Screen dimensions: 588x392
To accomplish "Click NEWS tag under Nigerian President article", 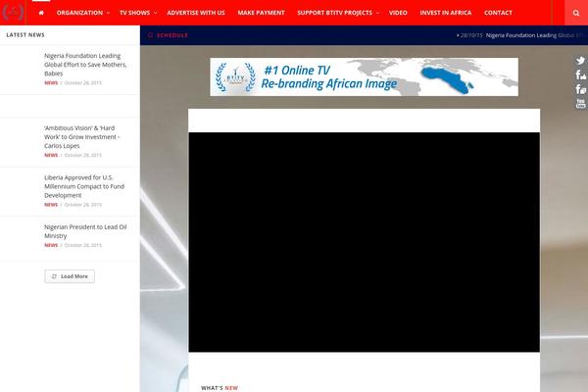I will tap(51, 245).
